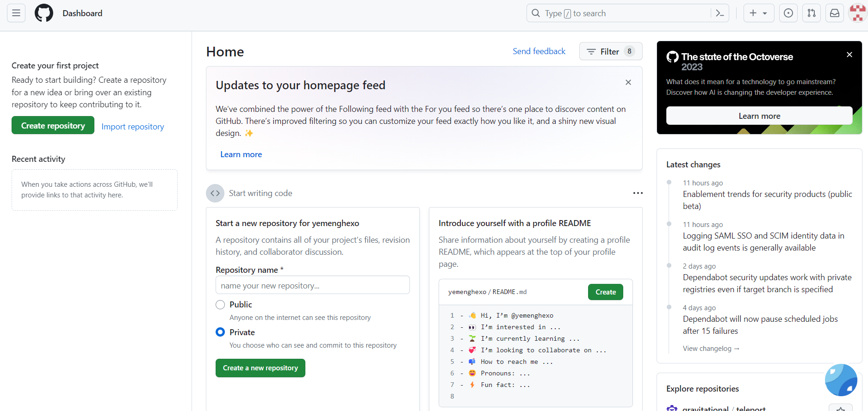Open the hamburger navigation menu
The height and width of the screenshot is (411, 868).
(x=16, y=13)
